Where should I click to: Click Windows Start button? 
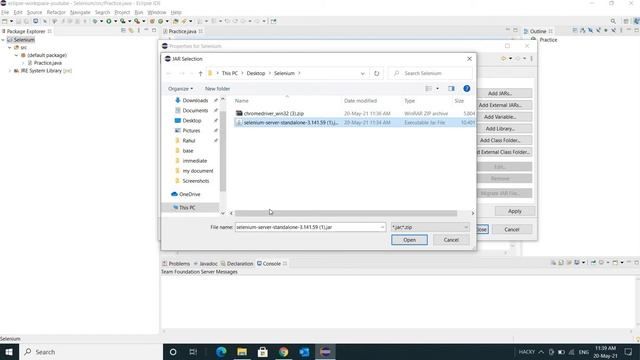(x=9, y=352)
